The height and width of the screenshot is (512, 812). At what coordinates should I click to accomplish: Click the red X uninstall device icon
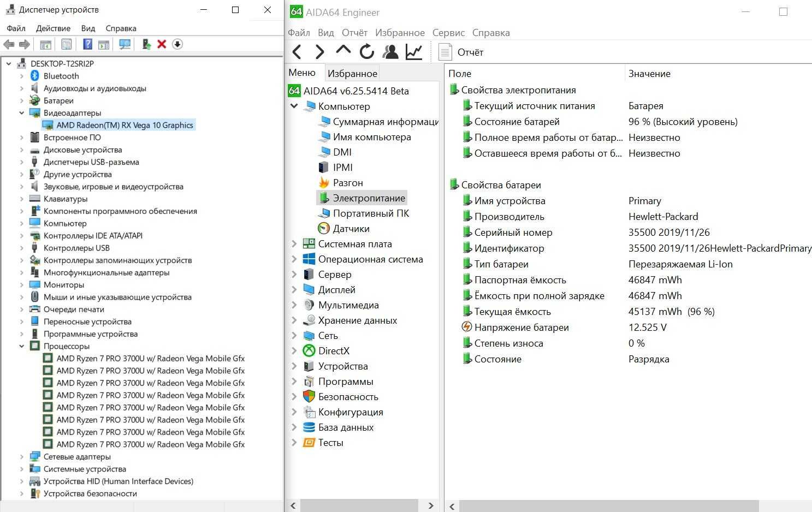point(162,44)
